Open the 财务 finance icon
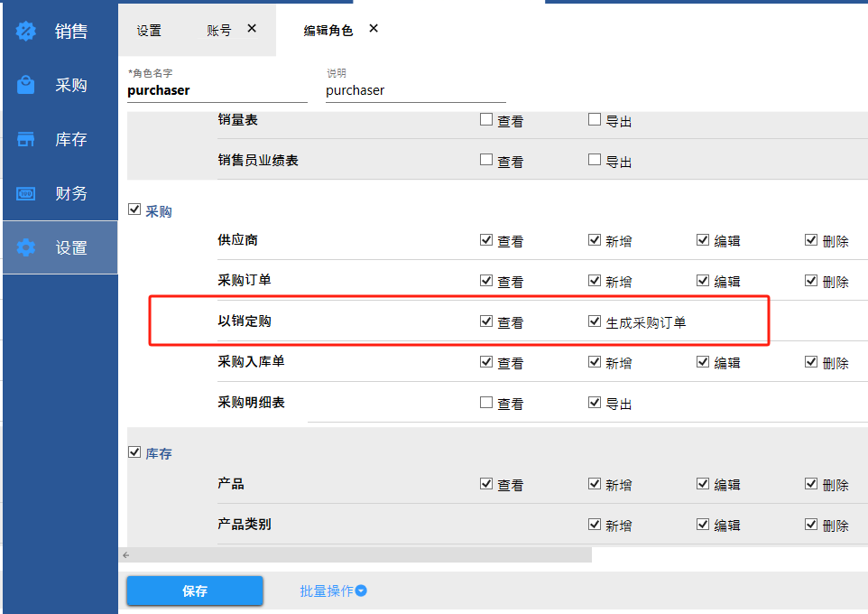This screenshot has width=868, height=614. 26,193
